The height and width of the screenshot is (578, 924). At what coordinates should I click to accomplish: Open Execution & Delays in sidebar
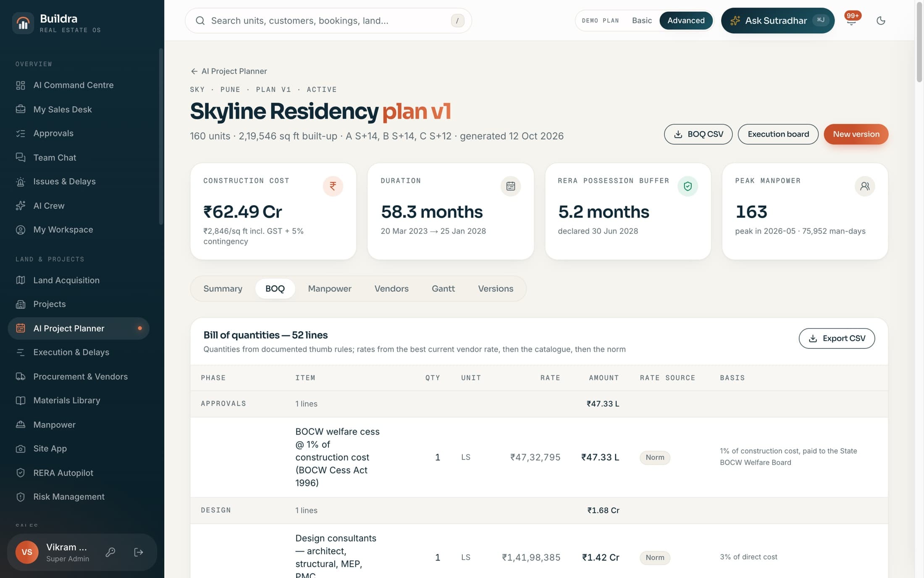79,352
